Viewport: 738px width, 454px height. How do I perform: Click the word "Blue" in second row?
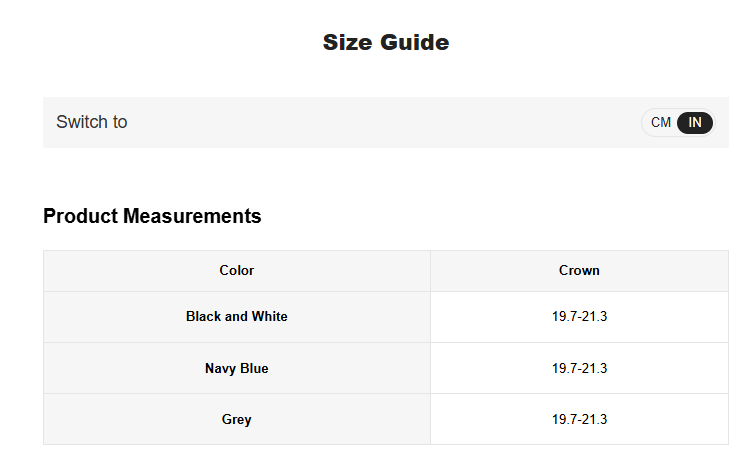tap(254, 368)
